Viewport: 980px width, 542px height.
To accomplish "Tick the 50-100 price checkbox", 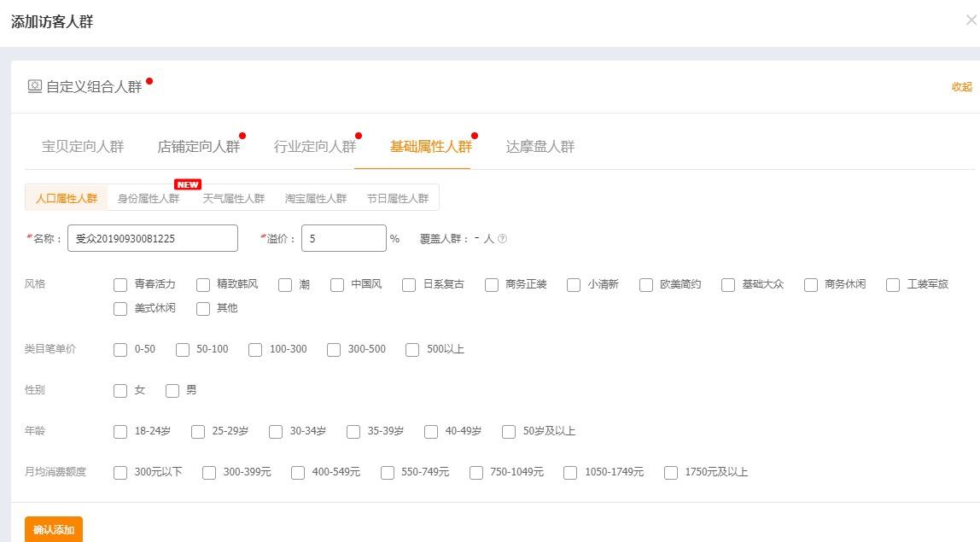I will click(183, 350).
